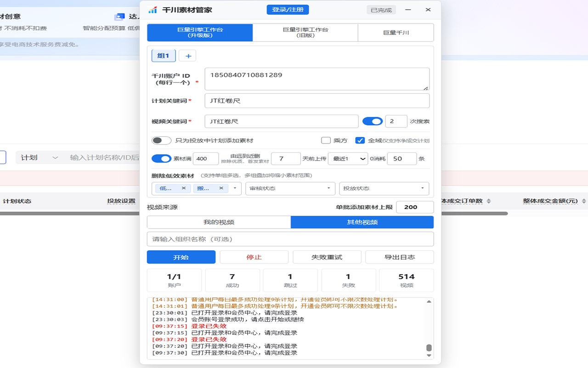
Task: Click the 停止 button
Action: tap(254, 257)
